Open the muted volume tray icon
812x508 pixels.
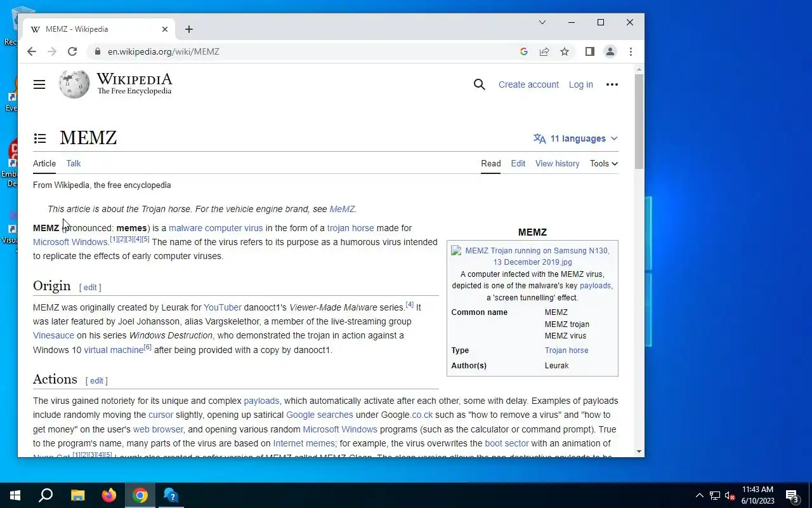(730, 495)
